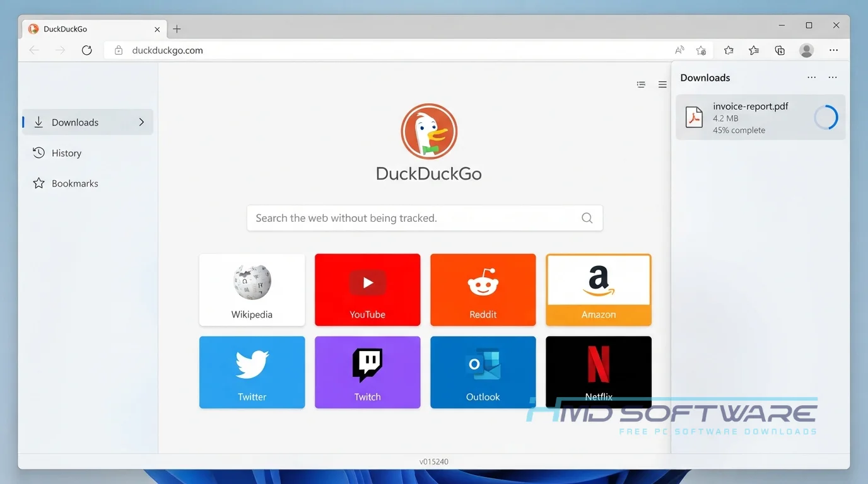Click the circular download progress indicator

[x=826, y=118]
